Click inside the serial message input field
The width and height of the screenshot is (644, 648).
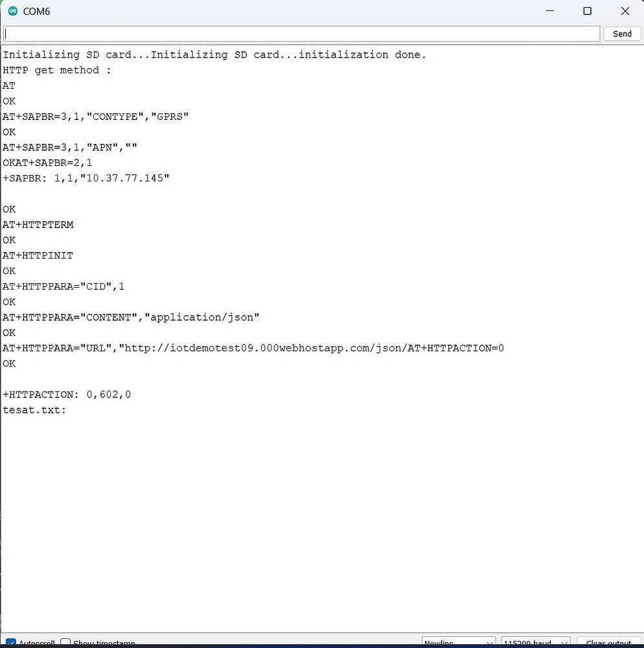(301, 33)
